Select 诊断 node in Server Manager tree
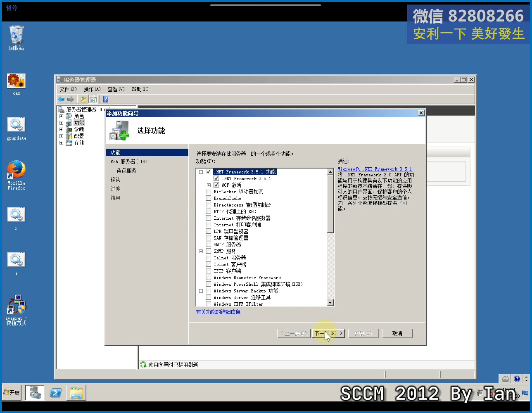Screen dimensions: 532x413 (79, 129)
